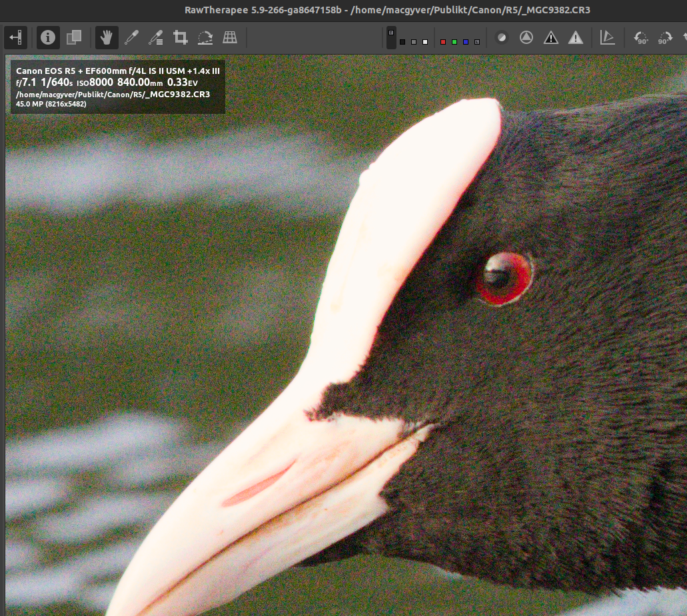Enable the focus mask preview
The height and width of the screenshot is (616, 687).
526,37
